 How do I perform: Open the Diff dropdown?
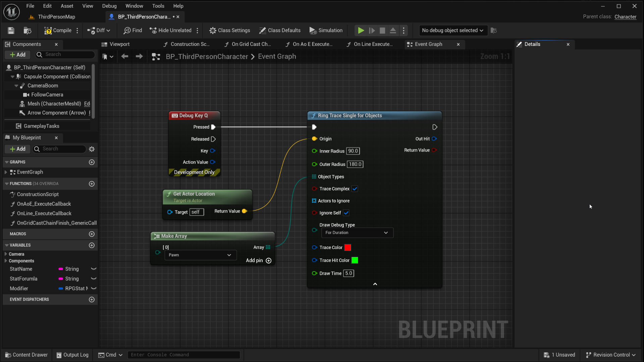[99, 31]
